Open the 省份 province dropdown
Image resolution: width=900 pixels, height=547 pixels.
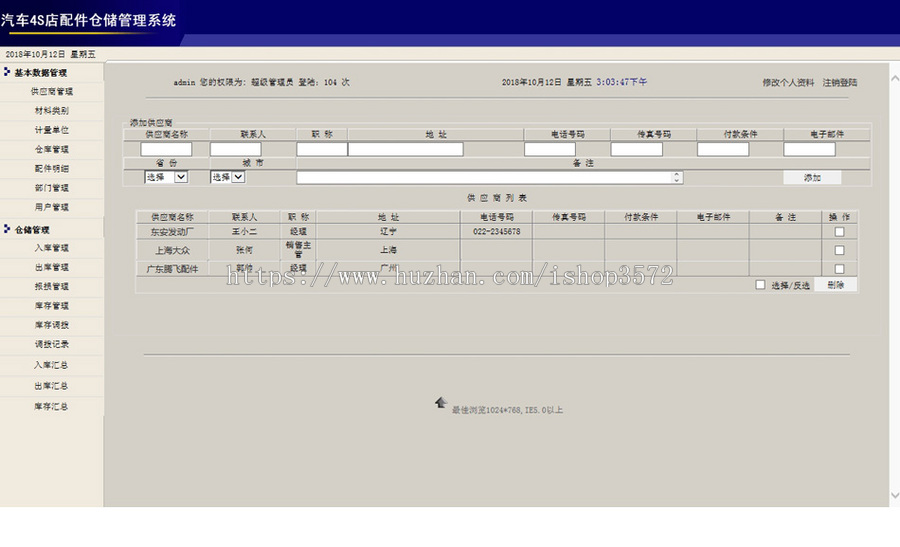coord(166,177)
